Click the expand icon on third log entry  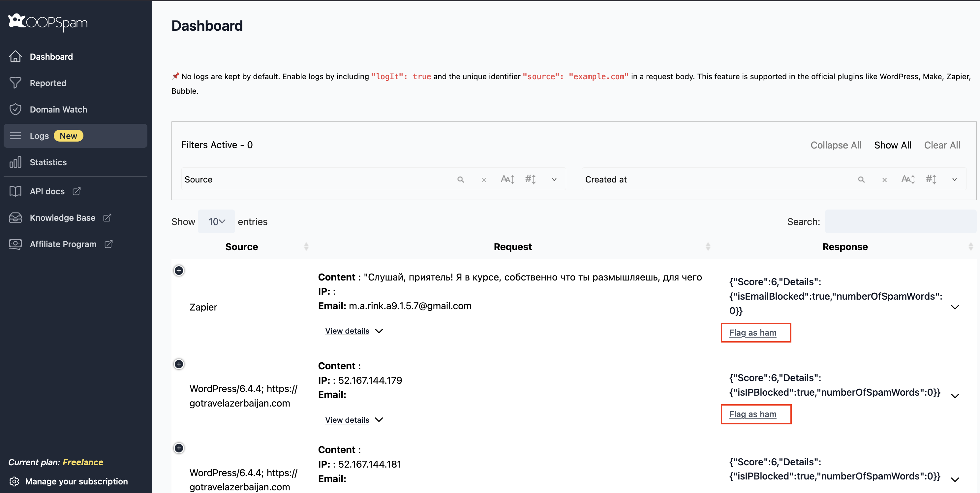coord(178,448)
